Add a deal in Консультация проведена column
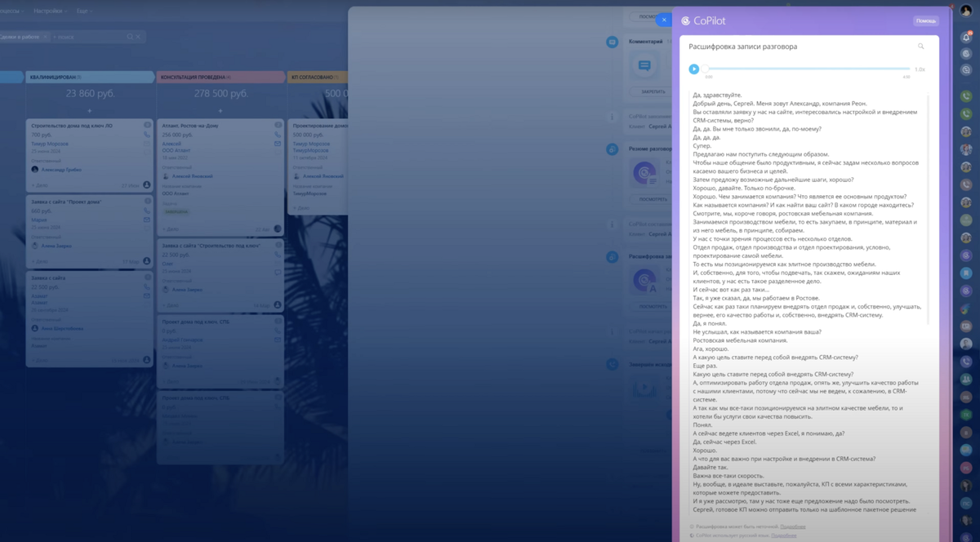 pos(220,110)
